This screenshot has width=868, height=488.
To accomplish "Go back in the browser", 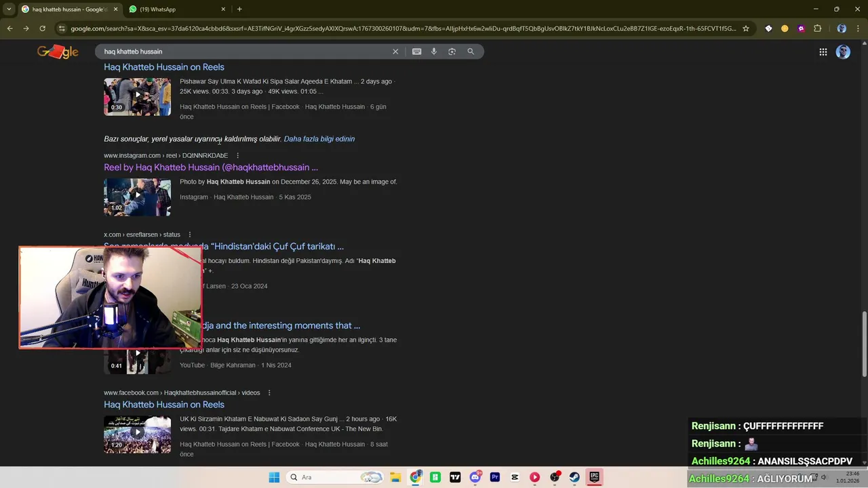I will coord(9,28).
